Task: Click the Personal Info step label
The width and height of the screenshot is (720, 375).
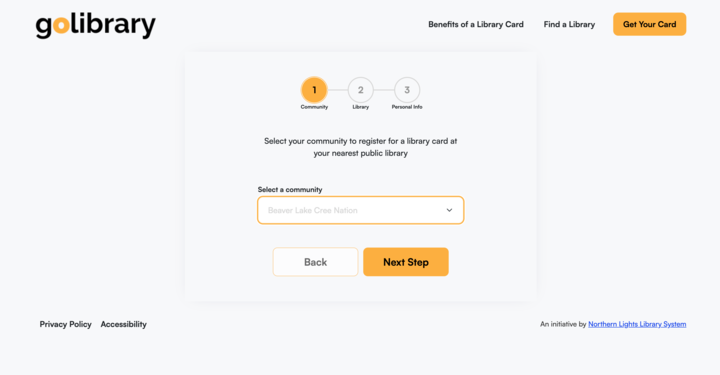Action: 407,107
